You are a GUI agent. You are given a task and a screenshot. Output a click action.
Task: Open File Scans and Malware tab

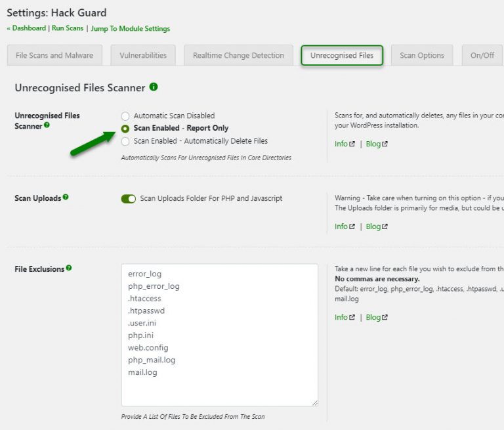point(54,55)
